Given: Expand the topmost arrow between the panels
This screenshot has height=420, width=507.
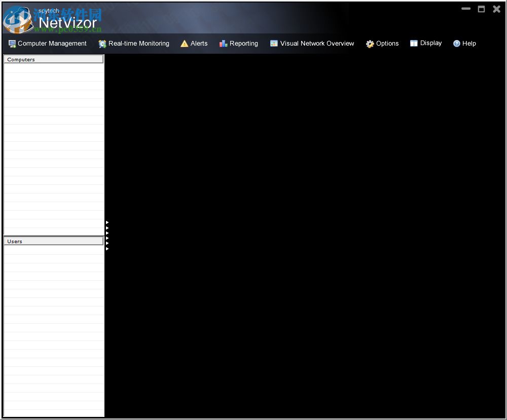Looking at the screenshot, I should [x=106, y=222].
